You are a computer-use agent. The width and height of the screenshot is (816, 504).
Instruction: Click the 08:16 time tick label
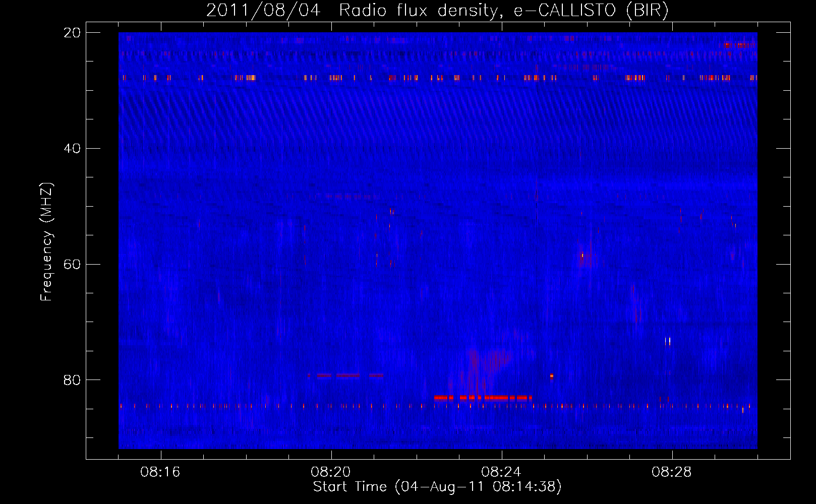pyautogui.click(x=160, y=472)
